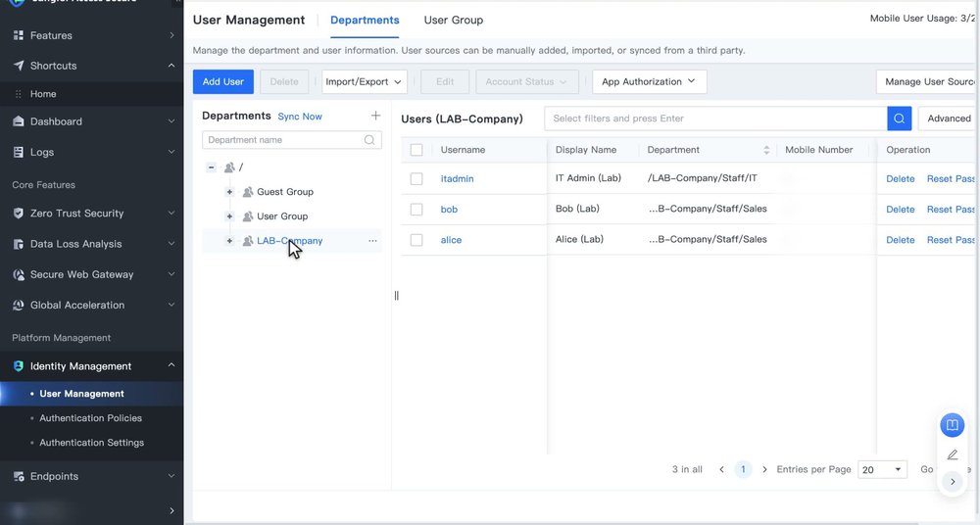Open the more options dots for LAB-Company

pyautogui.click(x=372, y=241)
